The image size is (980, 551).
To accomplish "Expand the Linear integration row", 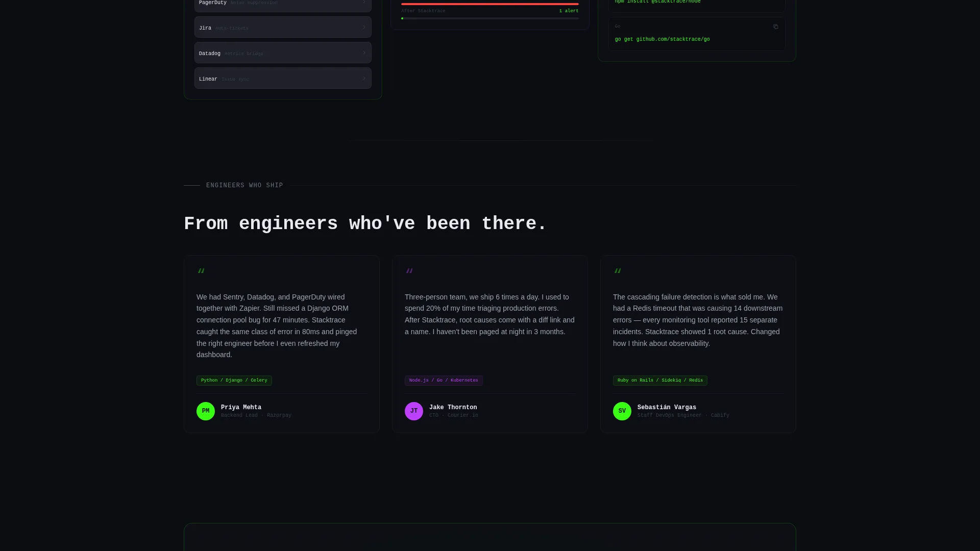I will pyautogui.click(x=283, y=78).
